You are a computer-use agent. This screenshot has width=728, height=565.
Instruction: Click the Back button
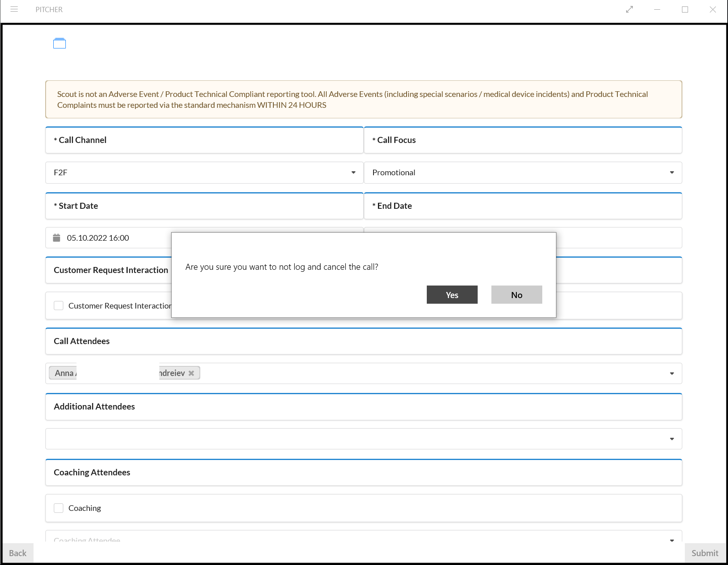click(x=18, y=553)
